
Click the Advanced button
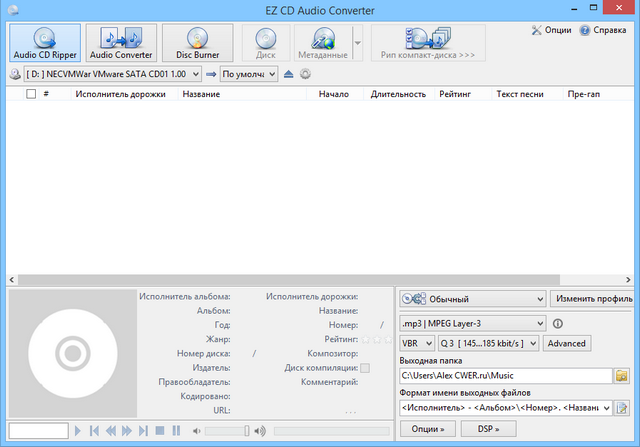click(x=567, y=343)
